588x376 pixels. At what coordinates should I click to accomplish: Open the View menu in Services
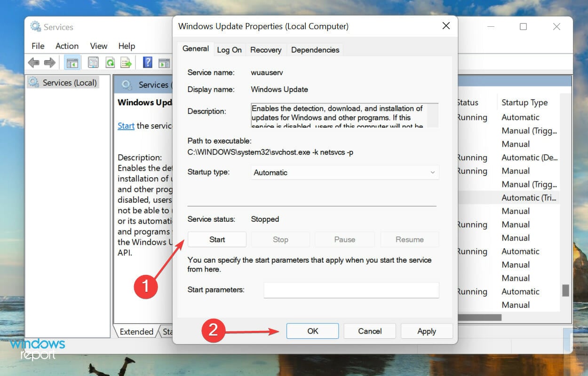coord(99,46)
